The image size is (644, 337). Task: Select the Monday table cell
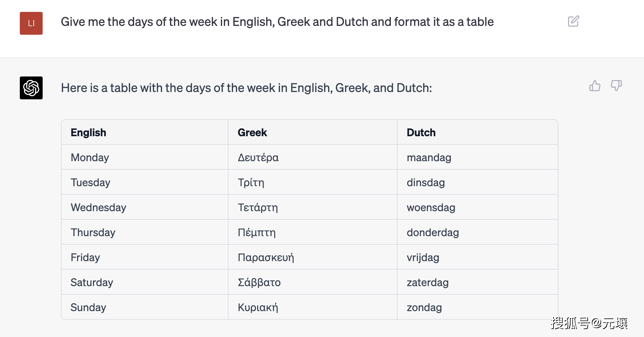[145, 157]
